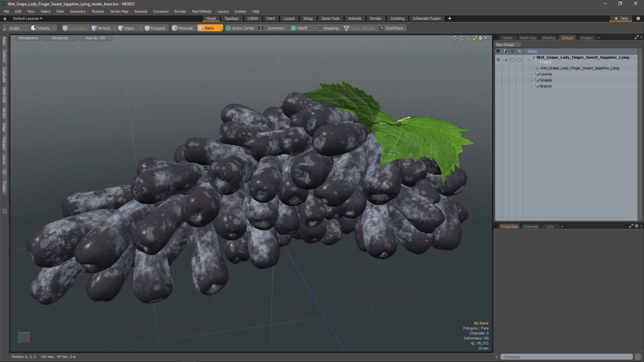Viewport: 644px width, 362px height.
Task: Open the Perspective view type dropdown
Action: [x=28, y=38]
